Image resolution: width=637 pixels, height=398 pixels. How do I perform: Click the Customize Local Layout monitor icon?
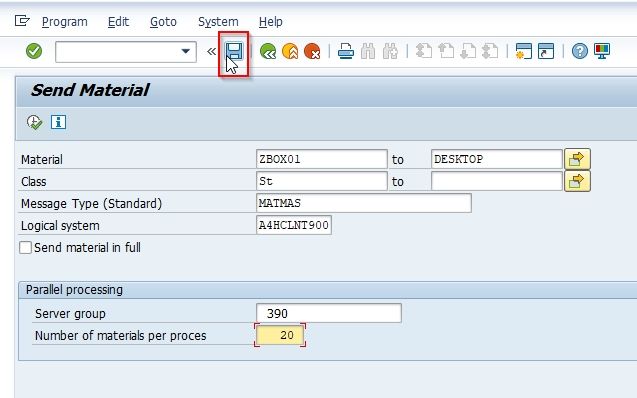point(602,52)
